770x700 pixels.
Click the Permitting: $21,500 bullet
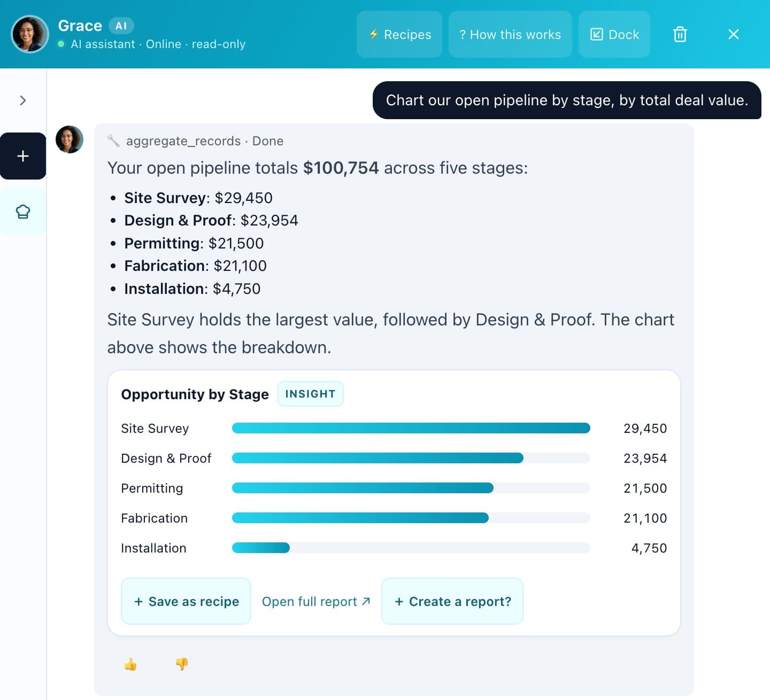[194, 243]
